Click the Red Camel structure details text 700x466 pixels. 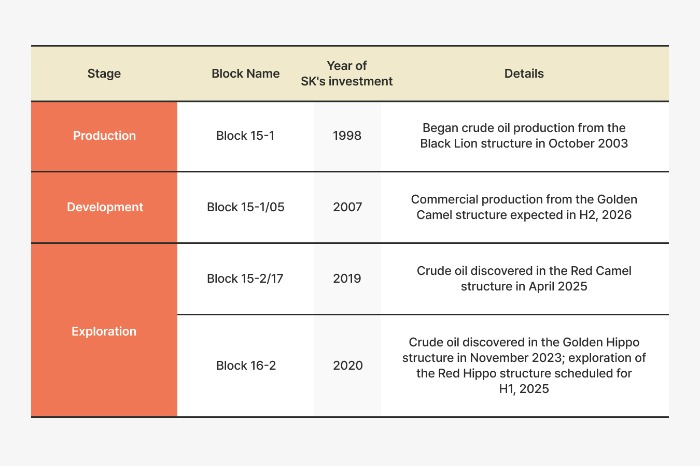coord(524,279)
